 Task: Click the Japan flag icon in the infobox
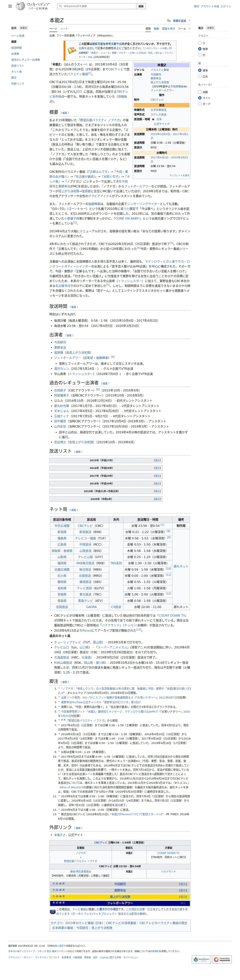click(x=153, y=119)
